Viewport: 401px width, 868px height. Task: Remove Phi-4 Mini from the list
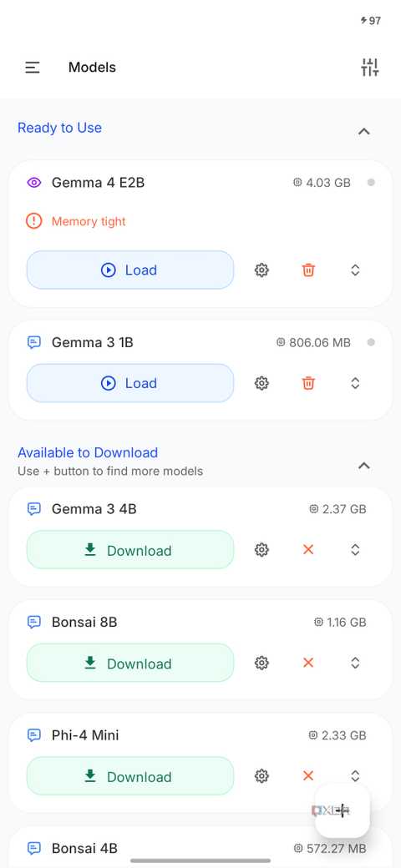pos(308,775)
